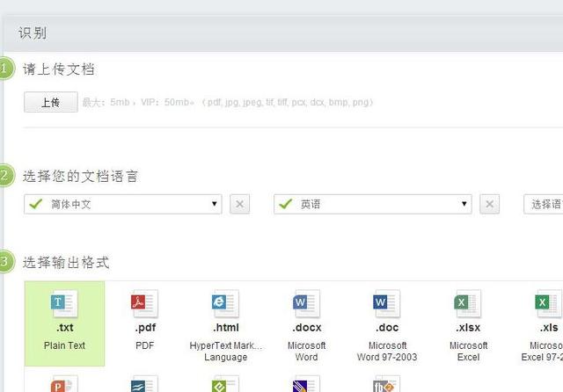Click the Plain Text label

click(x=64, y=345)
